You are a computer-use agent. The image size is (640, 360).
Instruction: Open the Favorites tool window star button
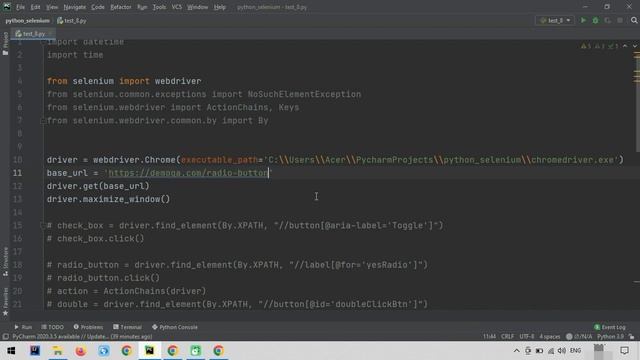5,301
